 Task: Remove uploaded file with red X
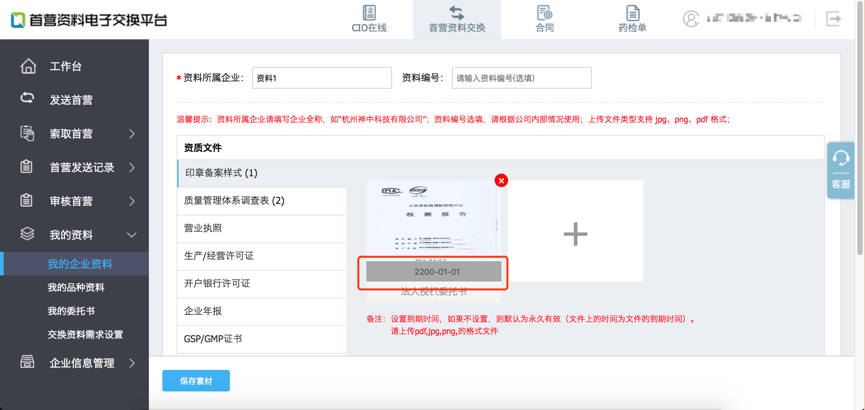(x=501, y=180)
